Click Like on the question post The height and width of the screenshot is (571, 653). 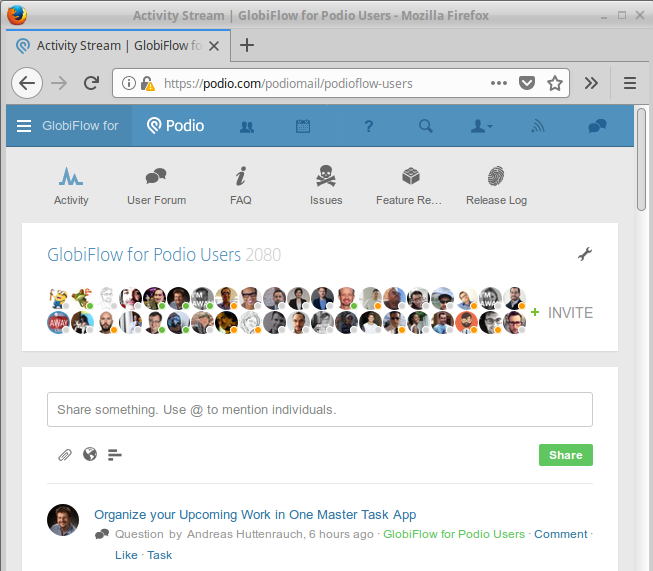point(126,555)
